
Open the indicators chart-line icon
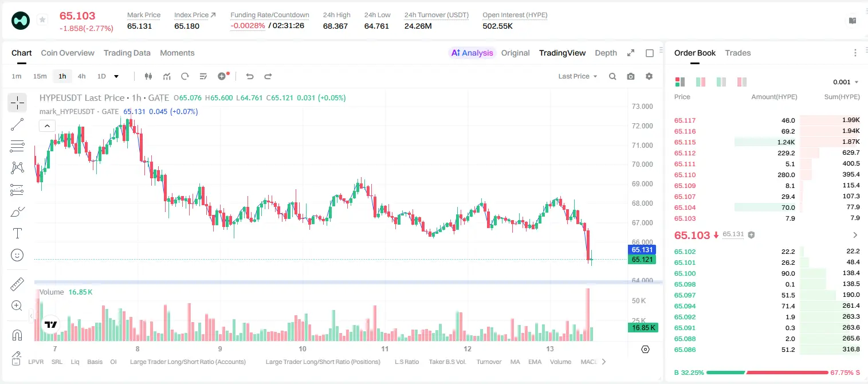(x=167, y=76)
